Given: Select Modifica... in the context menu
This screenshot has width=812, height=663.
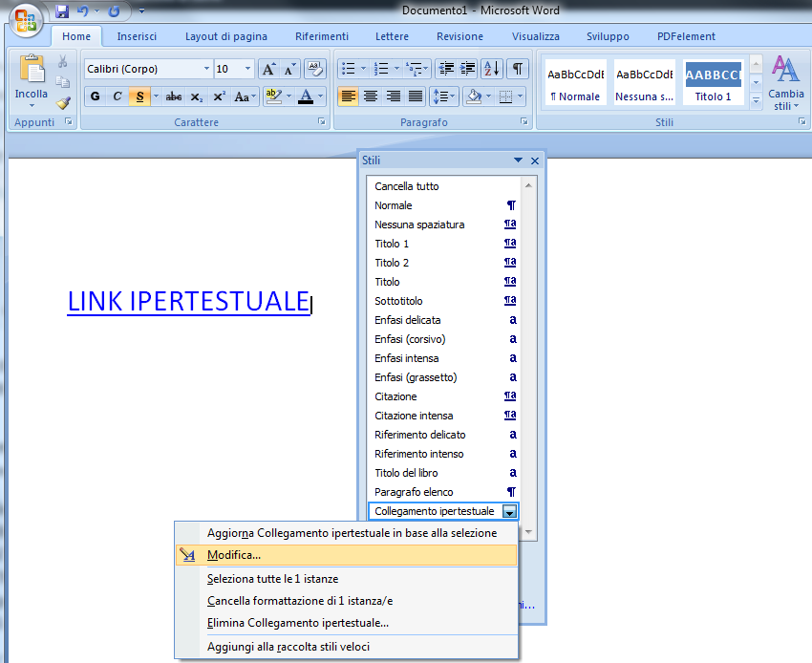Looking at the screenshot, I should (x=234, y=555).
